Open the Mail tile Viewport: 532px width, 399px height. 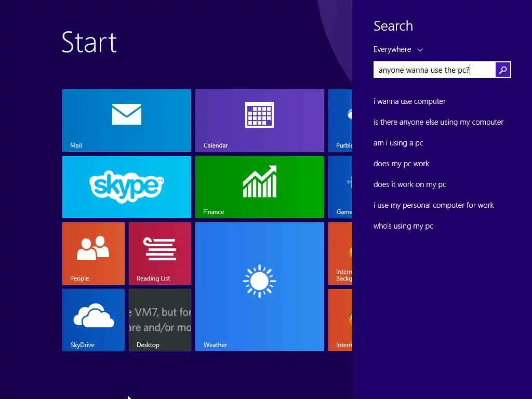(x=127, y=121)
